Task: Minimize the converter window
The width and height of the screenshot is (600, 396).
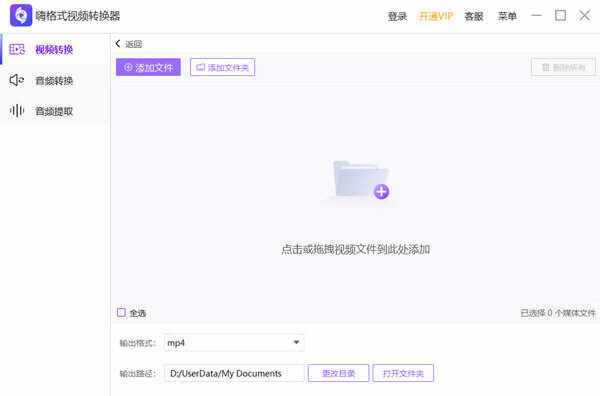Action: (x=536, y=15)
